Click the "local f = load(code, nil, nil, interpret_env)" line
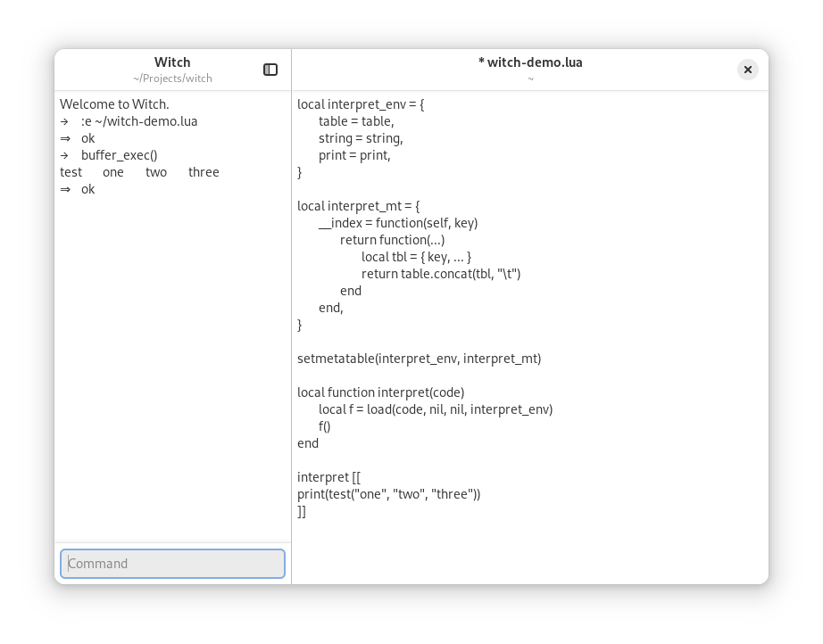 pyautogui.click(x=436, y=409)
